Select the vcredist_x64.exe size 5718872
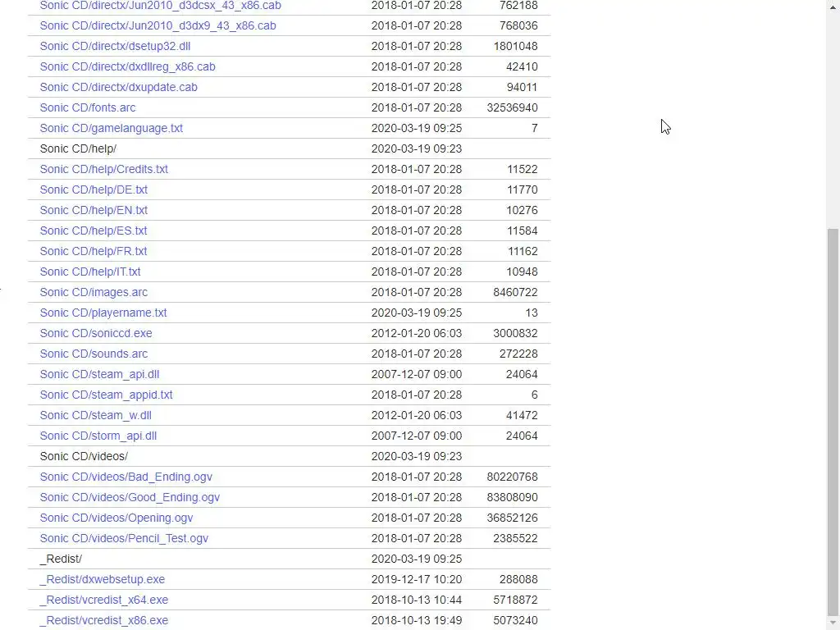Screen dimensions: 840x630 515,600
